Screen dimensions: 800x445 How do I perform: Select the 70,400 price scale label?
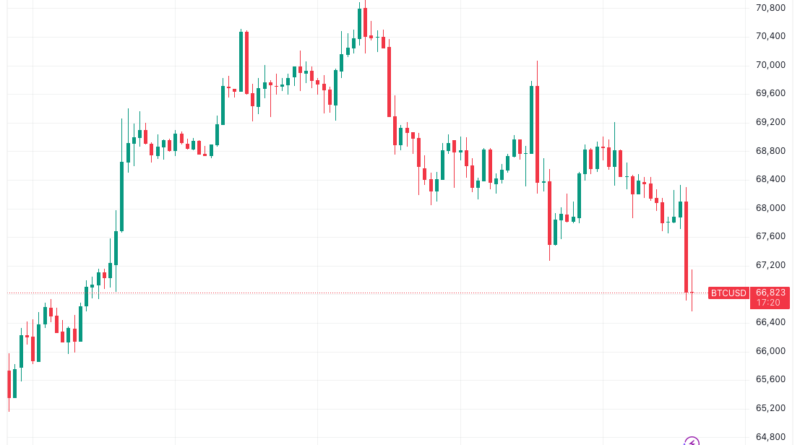click(771, 37)
